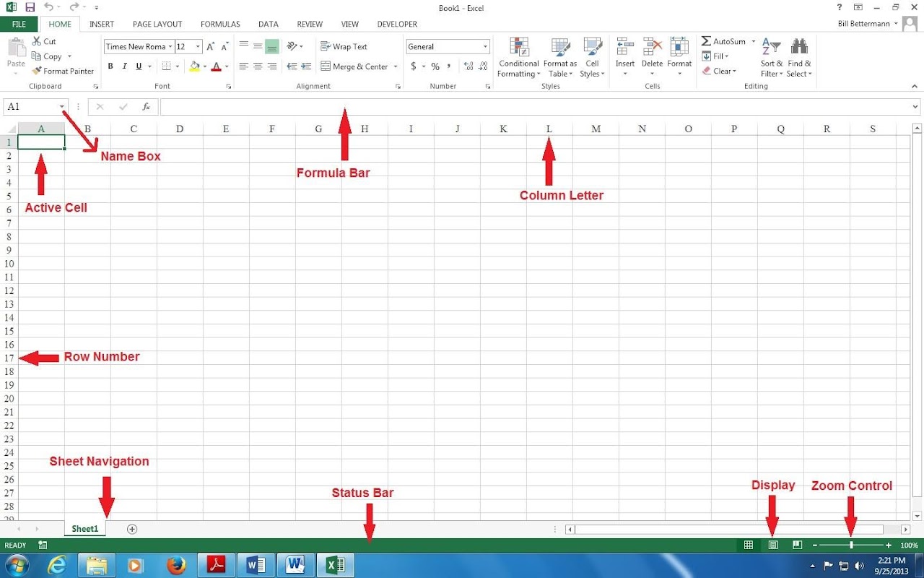
Task: Select the Sheet1 tab
Action: point(84,529)
